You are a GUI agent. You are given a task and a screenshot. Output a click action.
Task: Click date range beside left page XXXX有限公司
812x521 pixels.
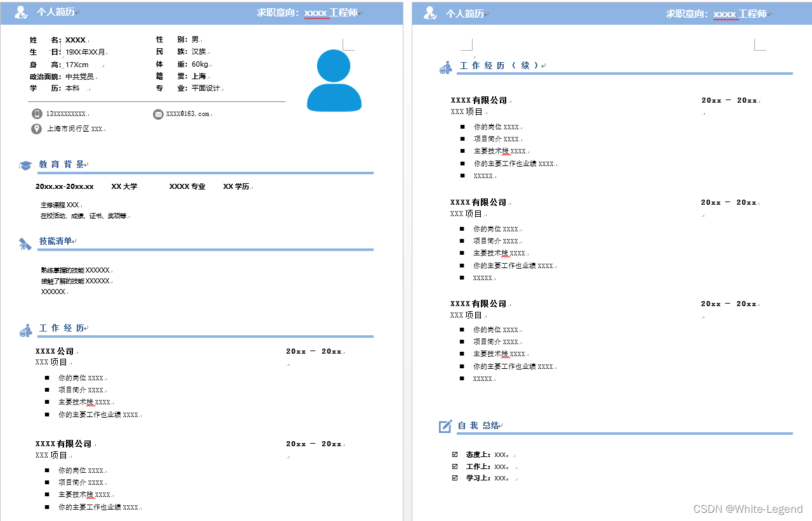click(314, 444)
